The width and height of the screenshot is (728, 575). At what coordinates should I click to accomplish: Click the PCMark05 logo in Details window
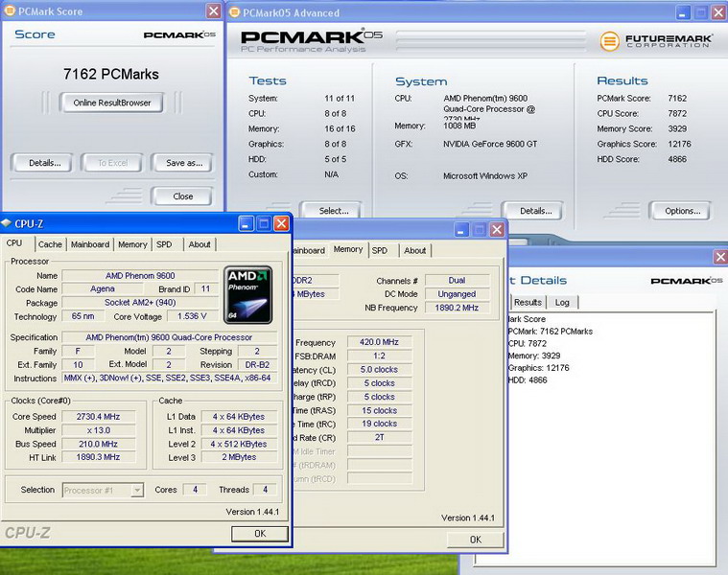click(687, 281)
